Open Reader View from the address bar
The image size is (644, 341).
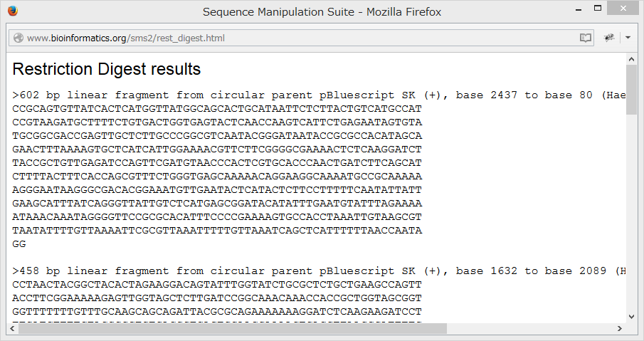coord(585,38)
